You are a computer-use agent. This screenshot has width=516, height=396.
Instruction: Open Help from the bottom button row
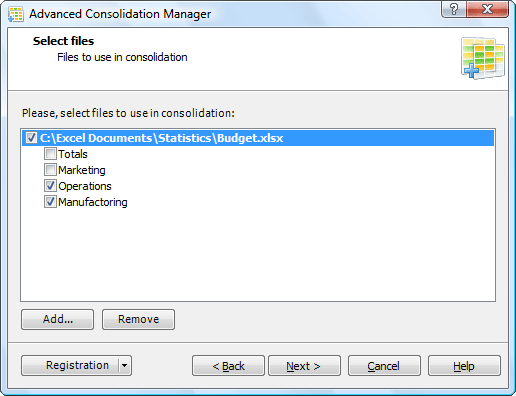pyautogui.click(x=464, y=366)
